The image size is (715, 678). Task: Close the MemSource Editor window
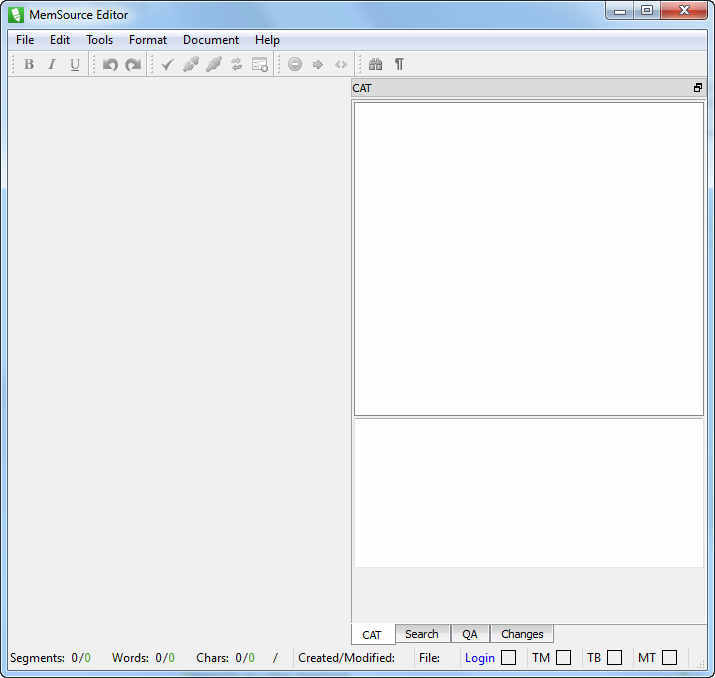click(x=684, y=11)
